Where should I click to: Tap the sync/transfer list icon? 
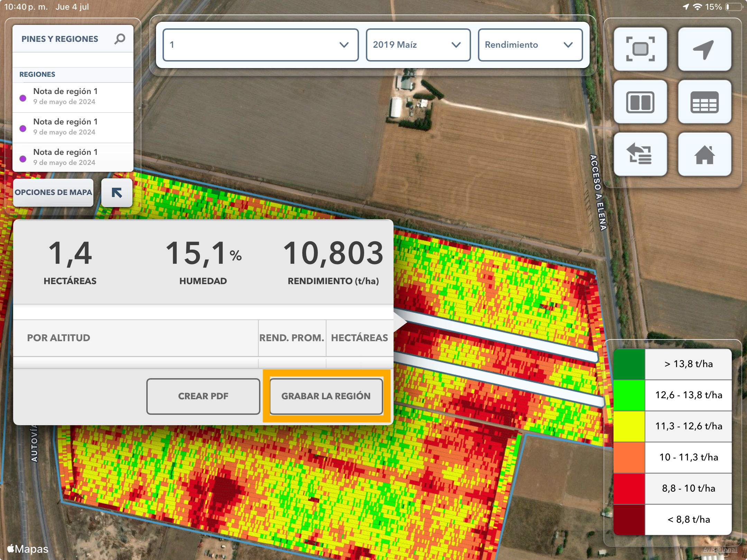point(640,155)
